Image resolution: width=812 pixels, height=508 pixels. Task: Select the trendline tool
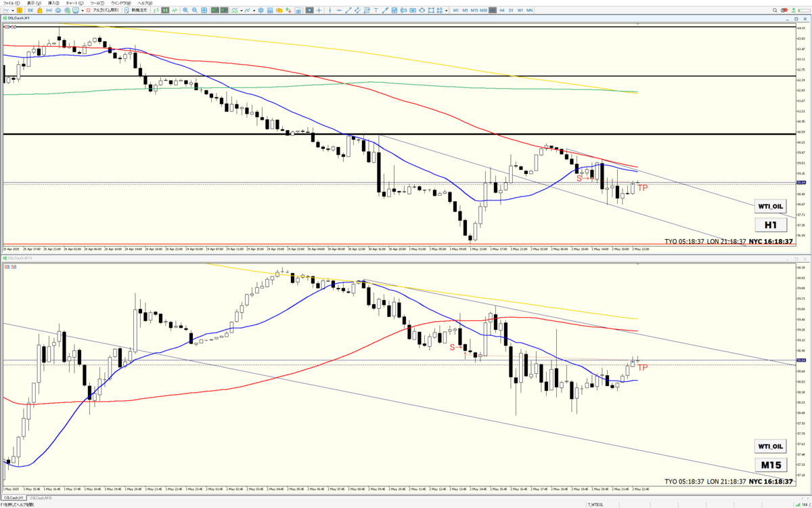(348, 10)
